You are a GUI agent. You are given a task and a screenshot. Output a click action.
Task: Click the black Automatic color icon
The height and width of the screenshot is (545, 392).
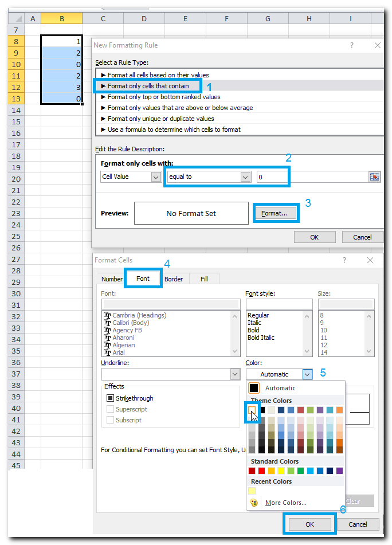pyautogui.click(x=254, y=388)
